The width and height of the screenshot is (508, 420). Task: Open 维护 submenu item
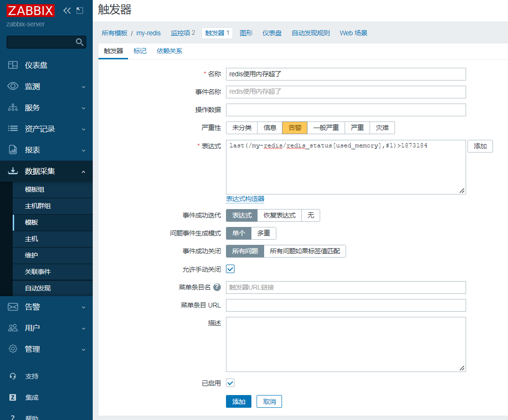pyautogui.click(x=52, y=255)
